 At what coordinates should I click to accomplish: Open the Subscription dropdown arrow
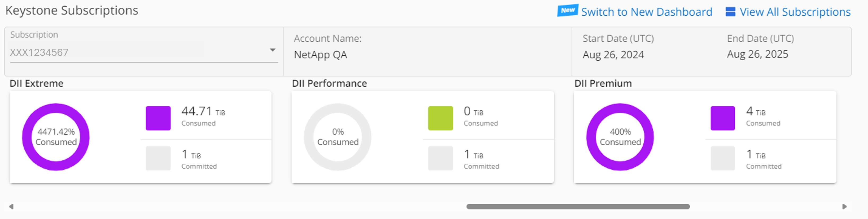pyautogui.click(x=272, y=50)
